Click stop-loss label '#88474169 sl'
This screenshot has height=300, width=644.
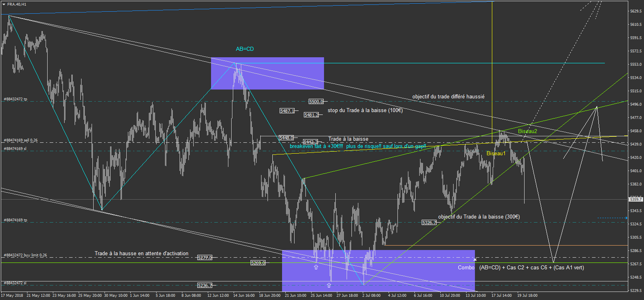tap(15, 149)
